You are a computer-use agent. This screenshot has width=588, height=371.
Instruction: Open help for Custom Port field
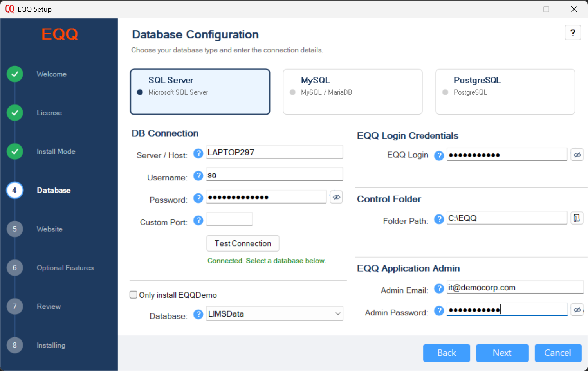pos(198,220)
